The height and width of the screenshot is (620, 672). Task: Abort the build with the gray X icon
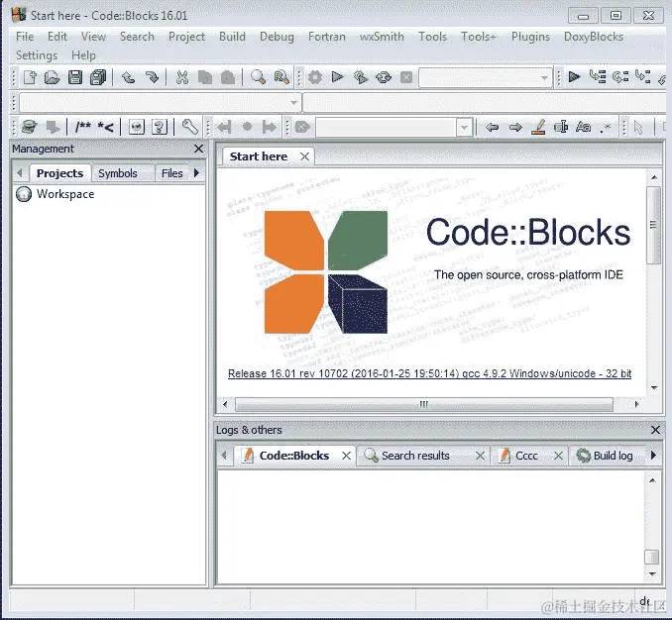coord(405,77)
